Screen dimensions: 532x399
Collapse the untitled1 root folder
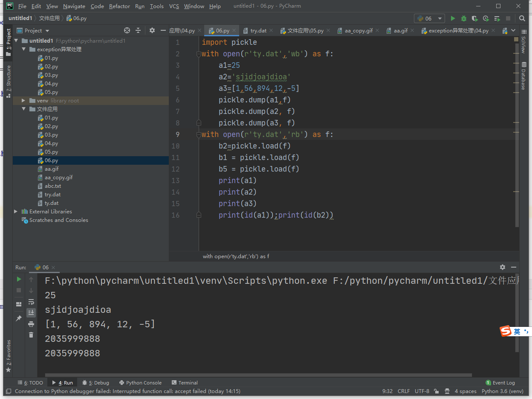pos(16,41)
